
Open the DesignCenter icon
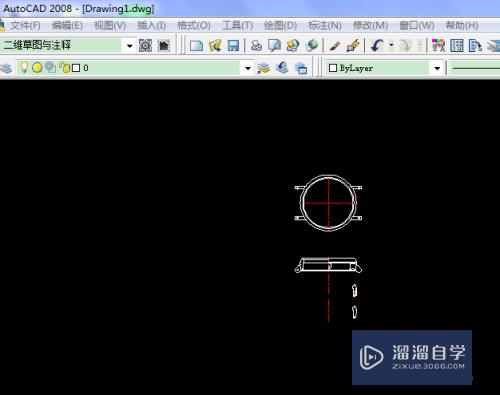[x=457, y=46]
